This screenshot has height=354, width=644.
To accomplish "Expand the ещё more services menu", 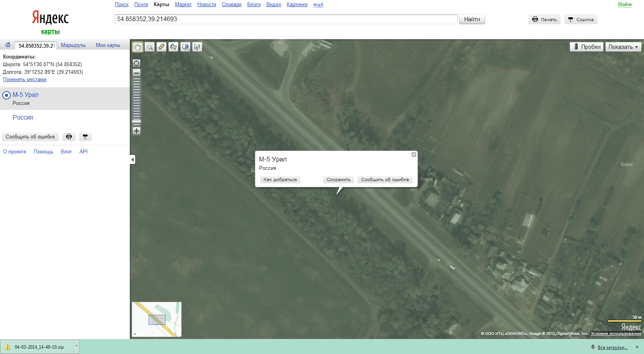I will (318, 5).
